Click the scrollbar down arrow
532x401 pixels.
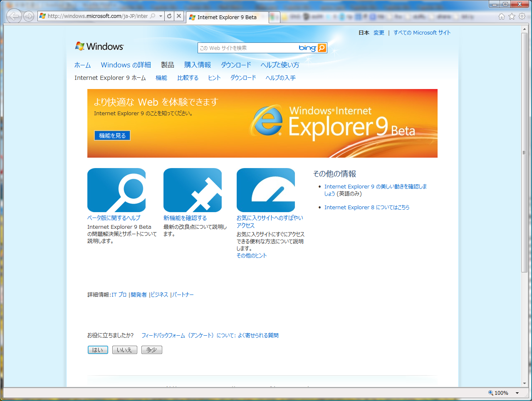(525, 384)
